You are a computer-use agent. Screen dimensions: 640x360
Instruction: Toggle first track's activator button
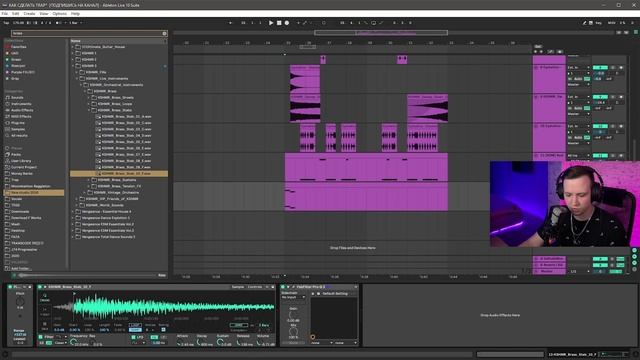[x=600, y=68]
